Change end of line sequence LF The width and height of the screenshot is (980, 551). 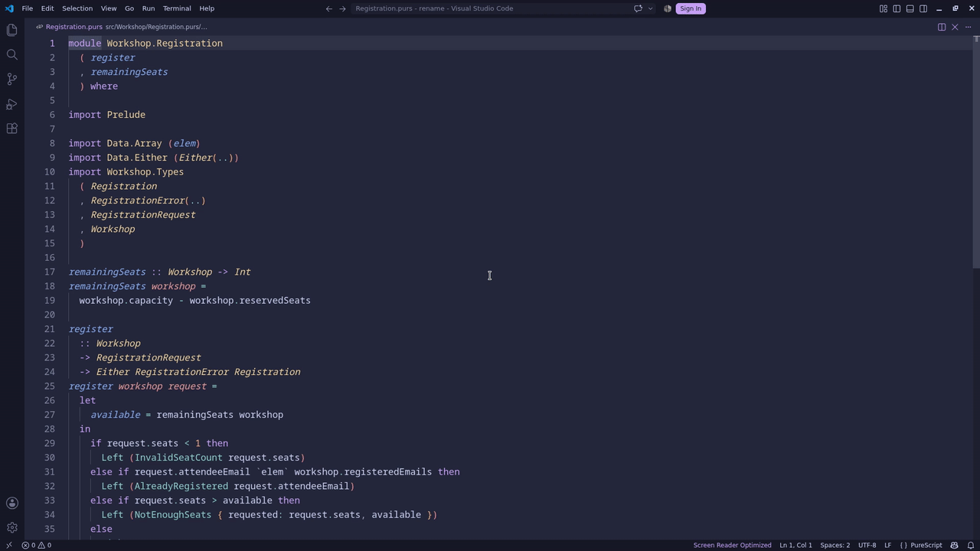(887, 545)
